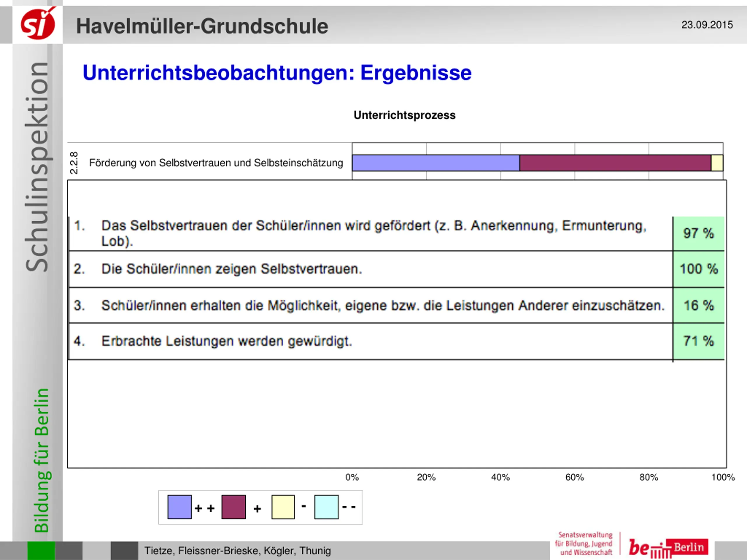The height and width of the screenshot is (560, 747).
Task: Click the small yellow bar segment
Action: point(717,163)
